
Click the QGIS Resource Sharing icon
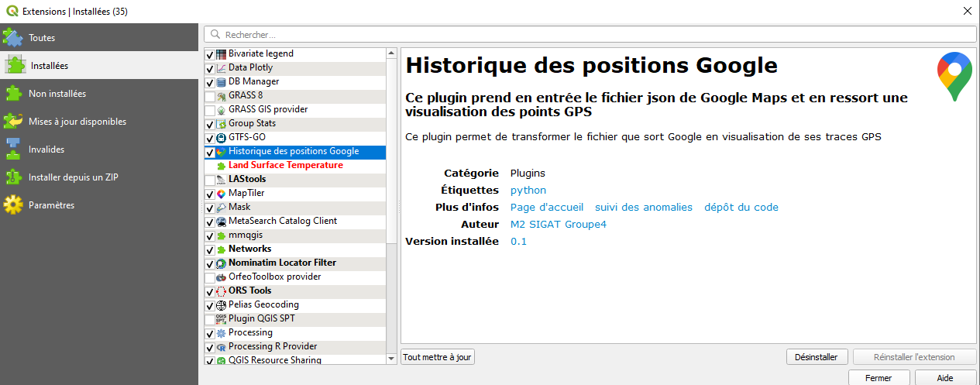click(221, 360)
